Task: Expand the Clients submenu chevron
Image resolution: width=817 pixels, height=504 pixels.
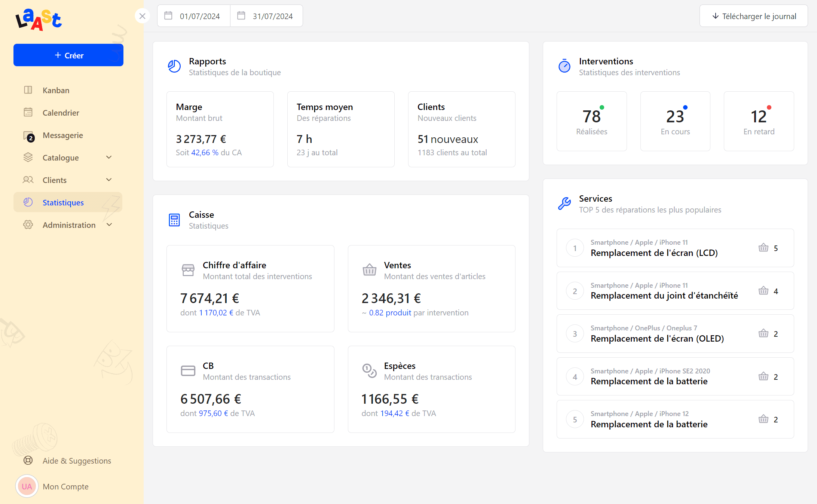Action: (109, 180)
